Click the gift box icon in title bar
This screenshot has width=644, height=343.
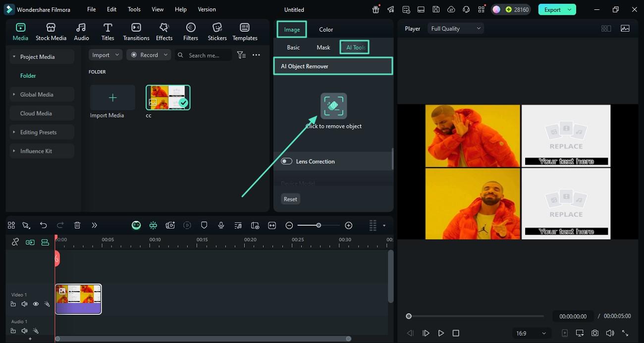[x=376, y=9]
